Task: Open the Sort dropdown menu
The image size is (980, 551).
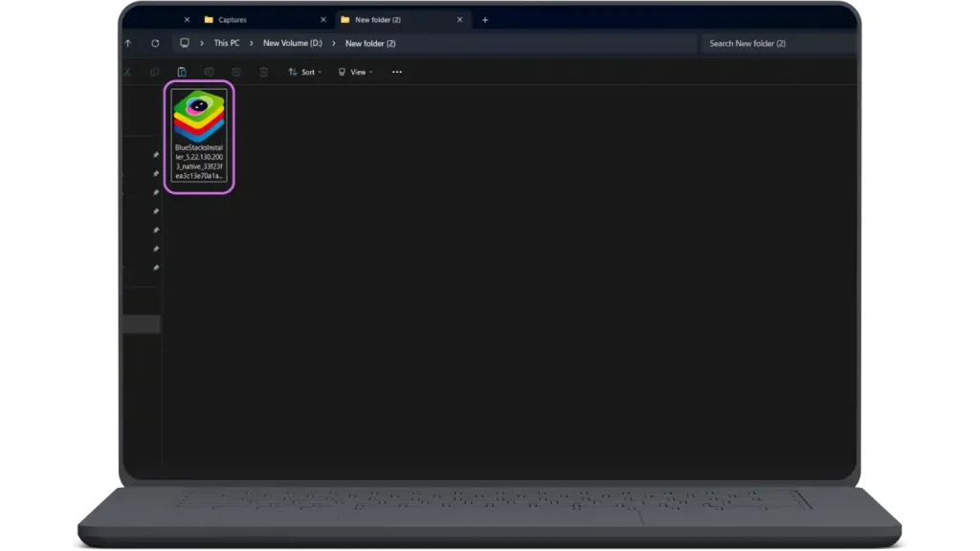Action: coord(305,72)
